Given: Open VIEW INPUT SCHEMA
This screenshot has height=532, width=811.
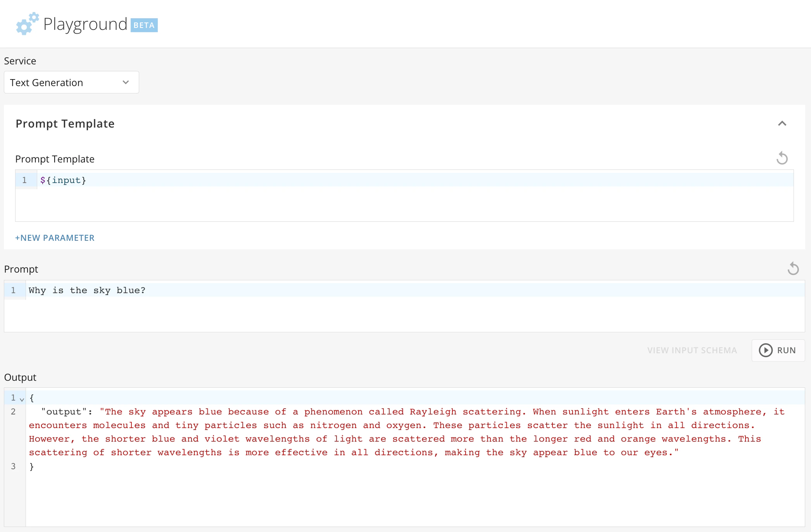Looking at the screenshot, I should click(x=692, y=350).
